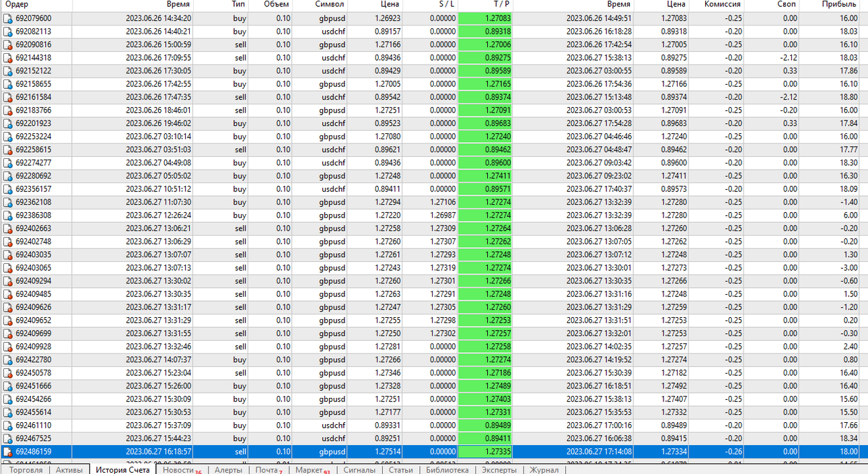Click the icon beside order 692386308

point(8,215)
